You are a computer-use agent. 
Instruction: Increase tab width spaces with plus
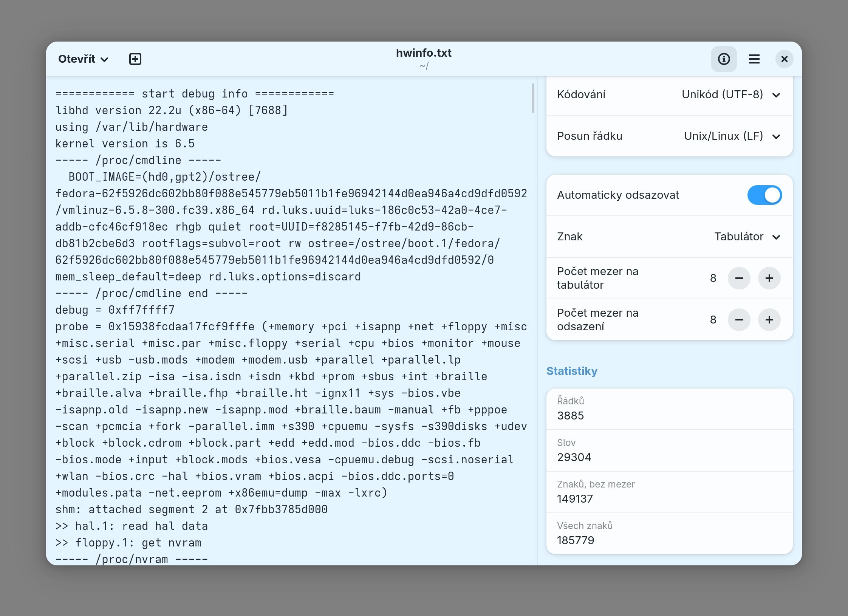[769, 278]
